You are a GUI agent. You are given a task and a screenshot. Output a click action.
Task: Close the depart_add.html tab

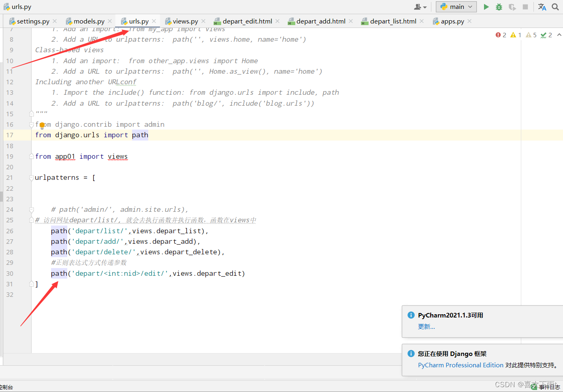coord(351,21)
